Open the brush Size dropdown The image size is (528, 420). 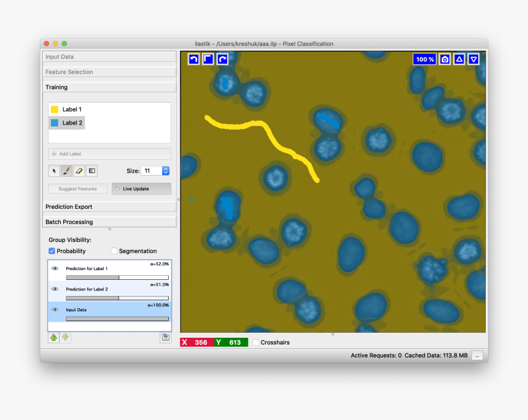165,171
